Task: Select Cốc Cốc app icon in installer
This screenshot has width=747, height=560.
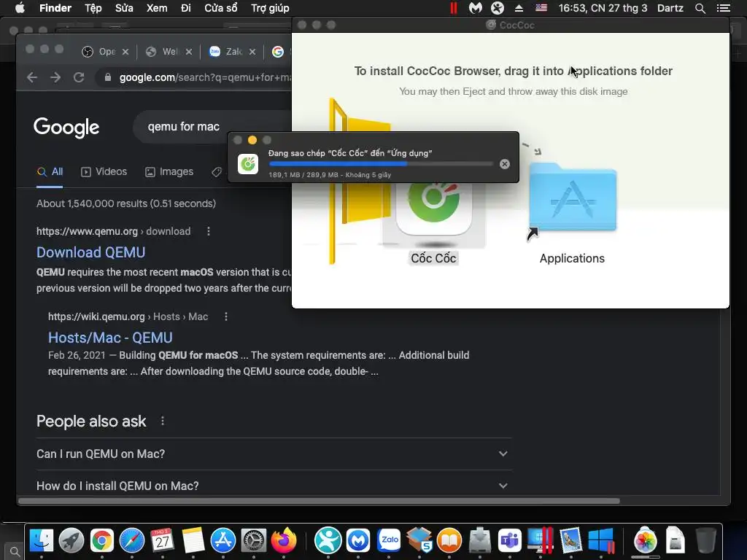Action: click(433, 209)
